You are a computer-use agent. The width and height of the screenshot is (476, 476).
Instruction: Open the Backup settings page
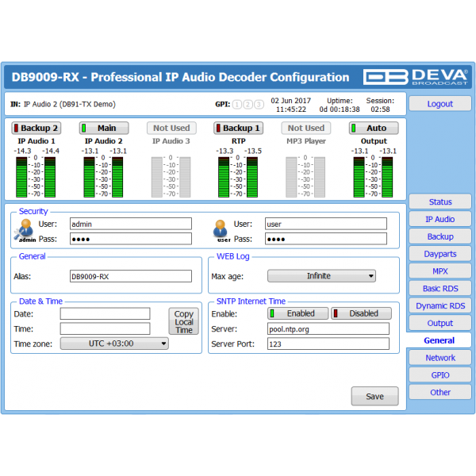[440, 236]
